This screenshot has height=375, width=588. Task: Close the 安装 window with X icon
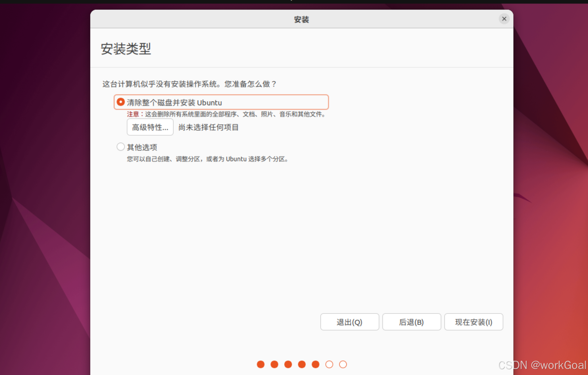[504, 19]
